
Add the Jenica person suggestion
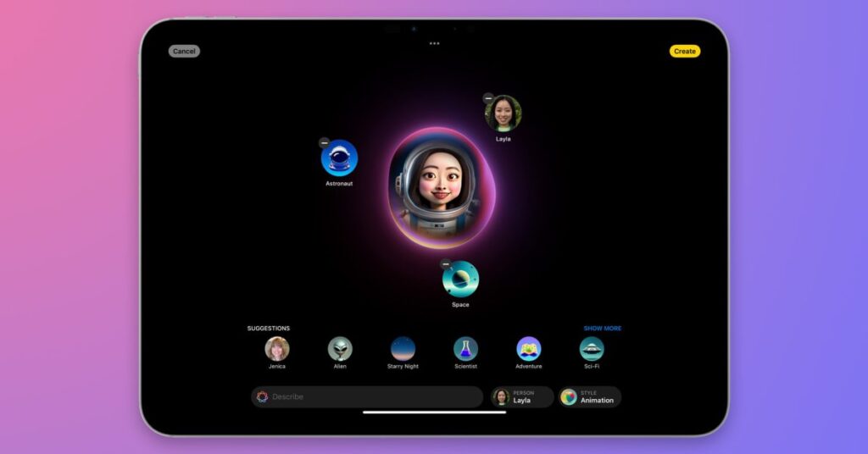click(277, 349)
